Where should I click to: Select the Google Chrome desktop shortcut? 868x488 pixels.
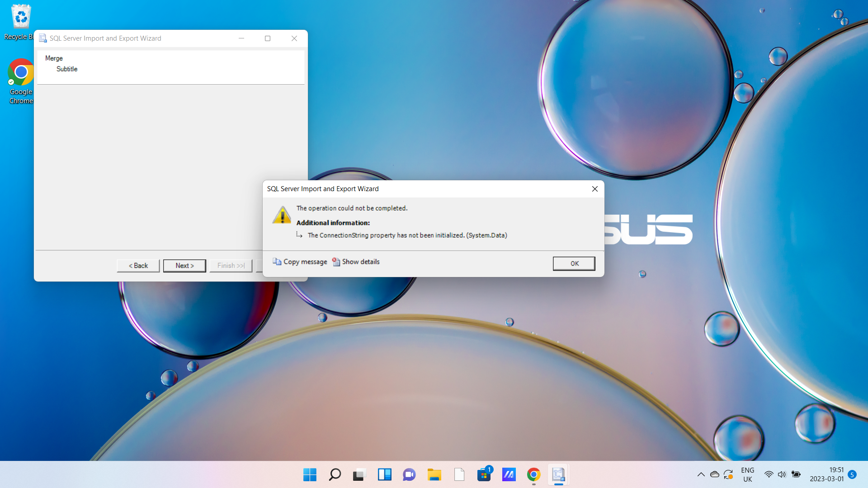[21, 81]
